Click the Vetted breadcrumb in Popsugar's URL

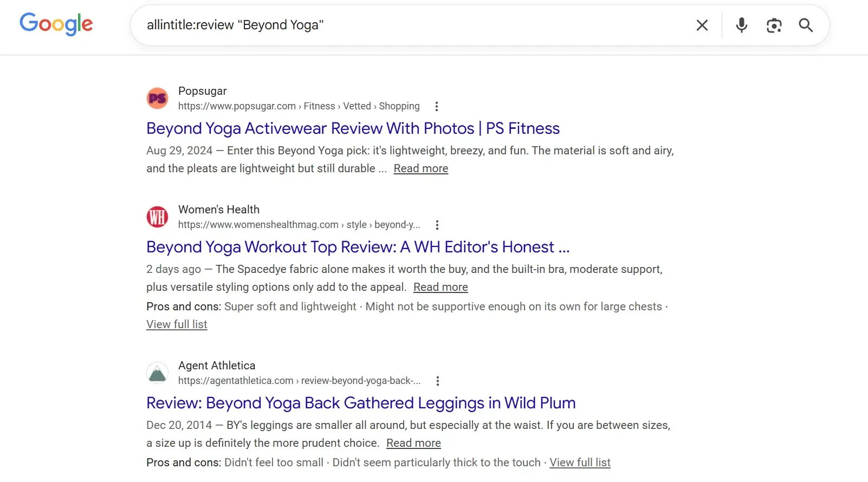click(x=357, y=106)
